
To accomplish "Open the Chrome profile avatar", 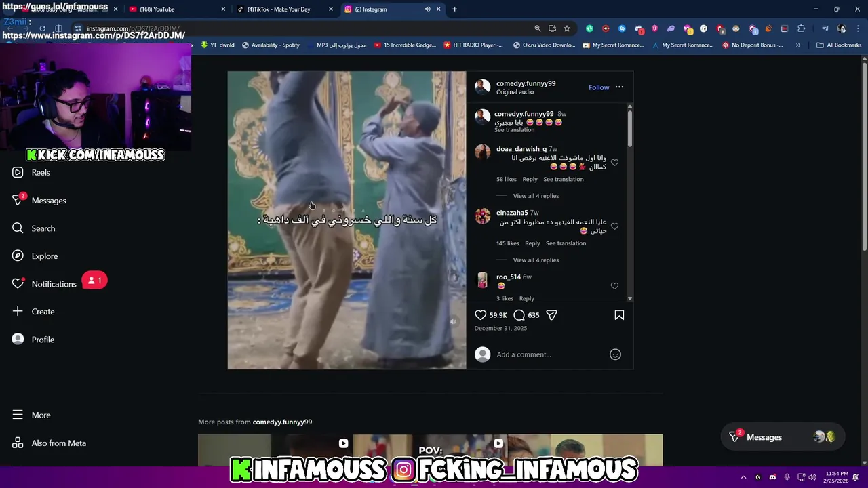I will tap(842, 28).
